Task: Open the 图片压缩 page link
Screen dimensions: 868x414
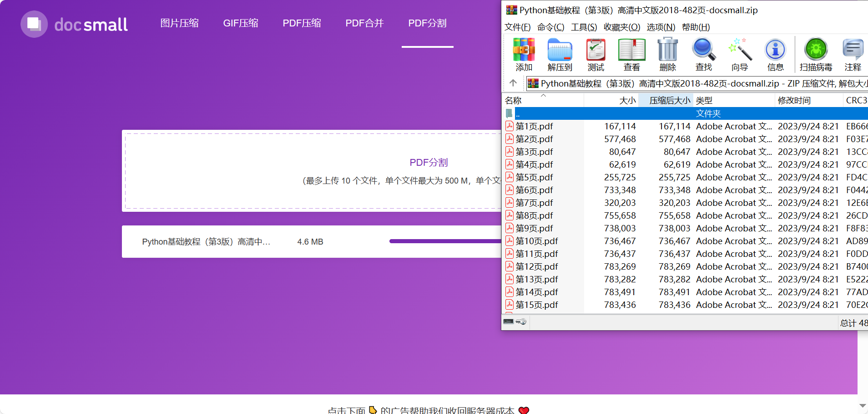Action: (x=179, y=23)
